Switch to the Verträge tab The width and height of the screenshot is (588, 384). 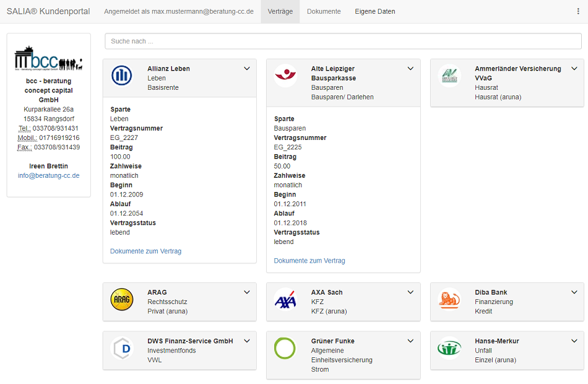click(x=280, y=11)
